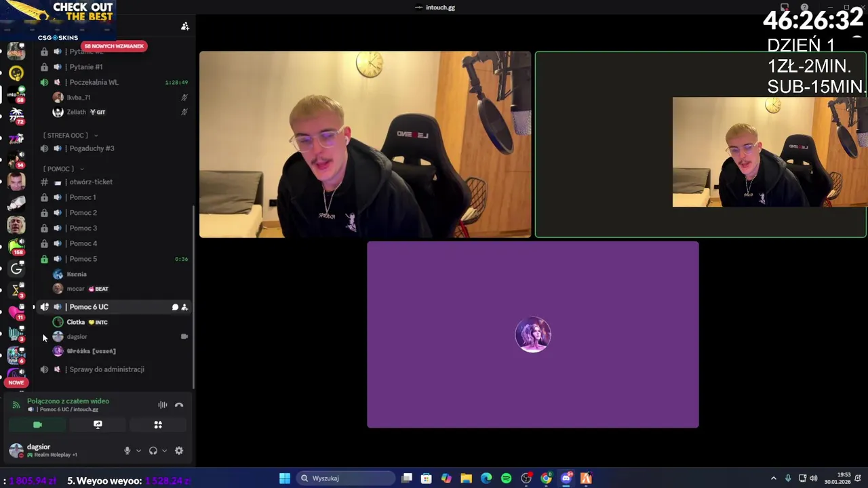Click the connection signal quality icon
Image resolution: width=868 pixels, height=488 pixels.
(16, 405)
